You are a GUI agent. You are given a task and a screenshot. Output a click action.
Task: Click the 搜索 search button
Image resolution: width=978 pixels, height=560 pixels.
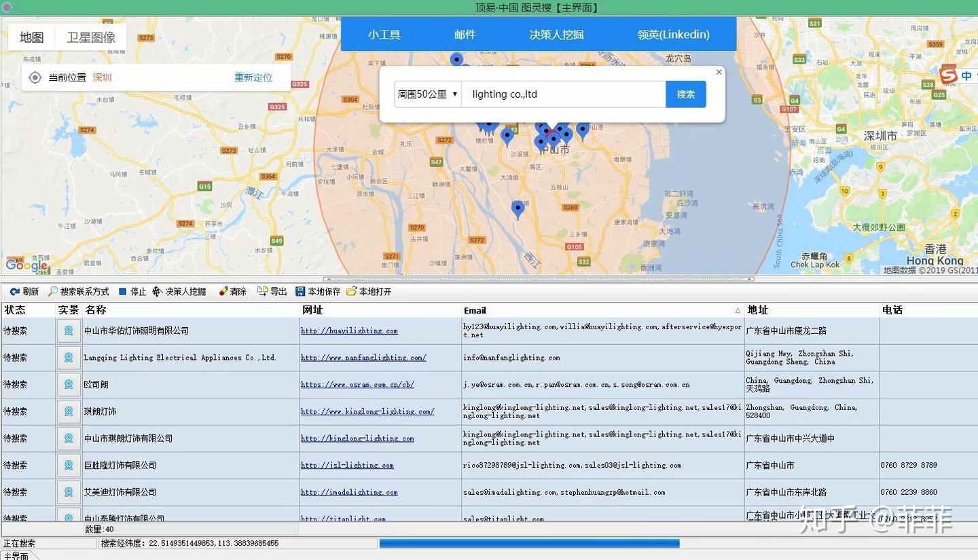click(x=686, y=94)
